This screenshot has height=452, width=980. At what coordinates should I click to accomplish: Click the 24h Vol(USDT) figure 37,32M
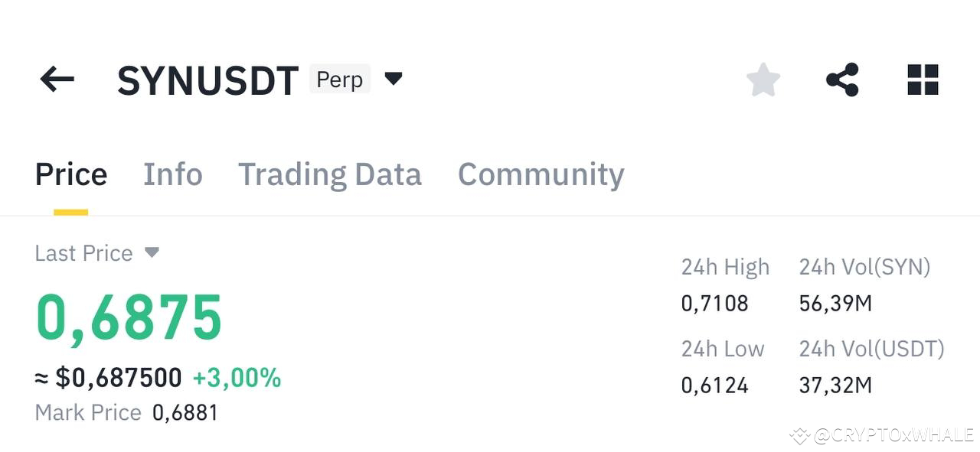point(835,385)
